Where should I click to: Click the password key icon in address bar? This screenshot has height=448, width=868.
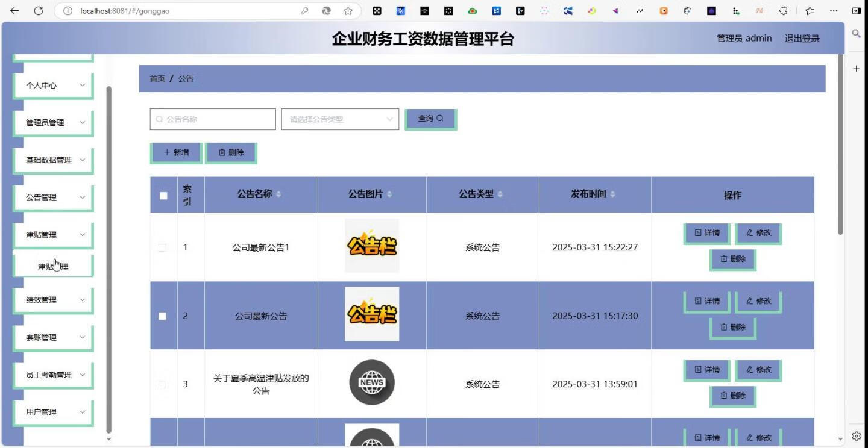point(305,11)
